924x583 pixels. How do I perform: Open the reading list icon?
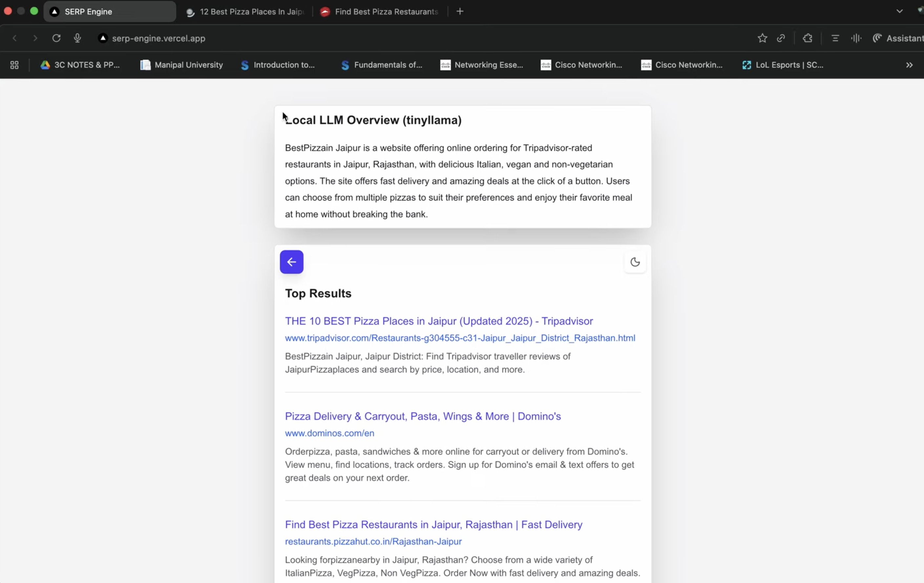click(x=835, y=38)
